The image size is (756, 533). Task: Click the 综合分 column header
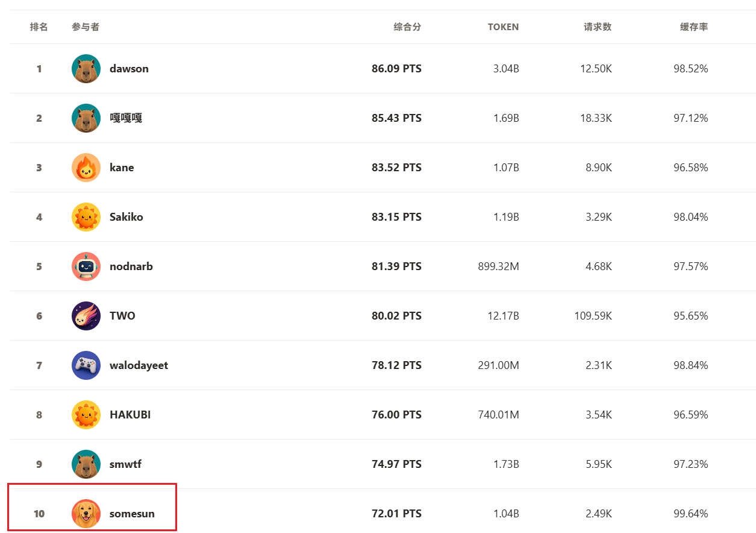click(407, 27)
